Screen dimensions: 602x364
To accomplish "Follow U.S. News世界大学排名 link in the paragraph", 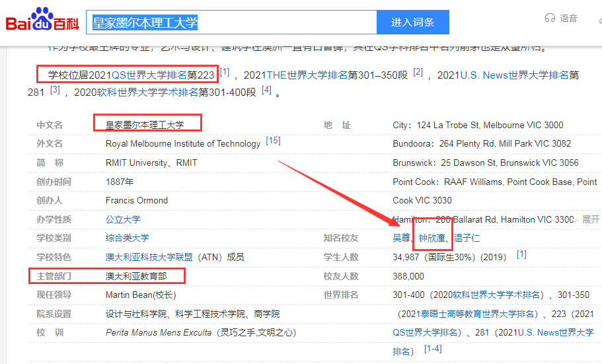I will pos(515,75).
